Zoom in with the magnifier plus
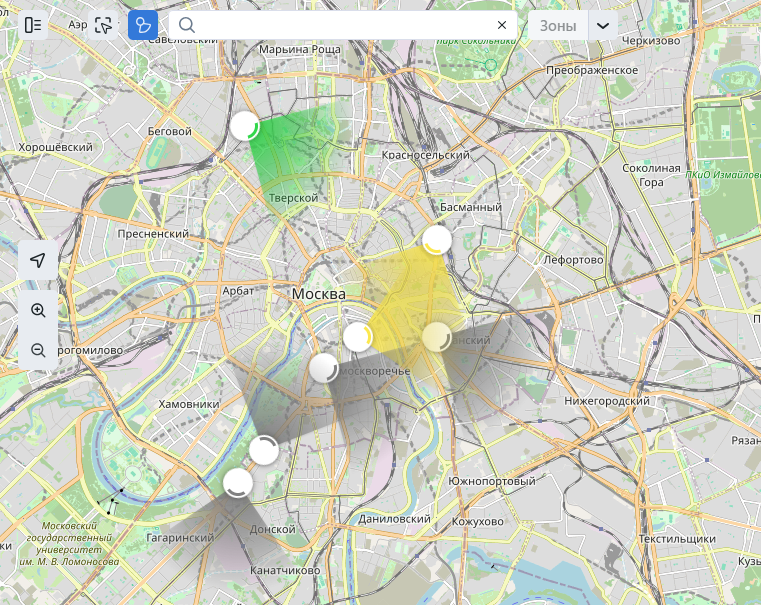761x605 pixels. click(x=38, y=310)
